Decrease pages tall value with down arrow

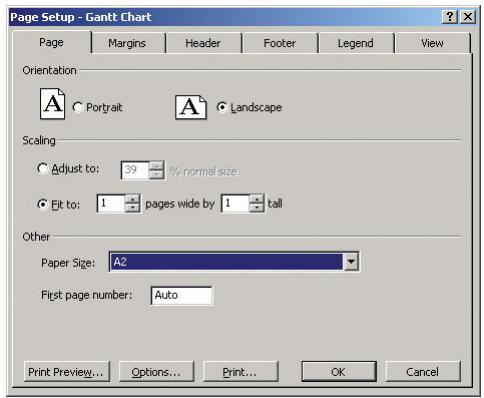(257, 208)
